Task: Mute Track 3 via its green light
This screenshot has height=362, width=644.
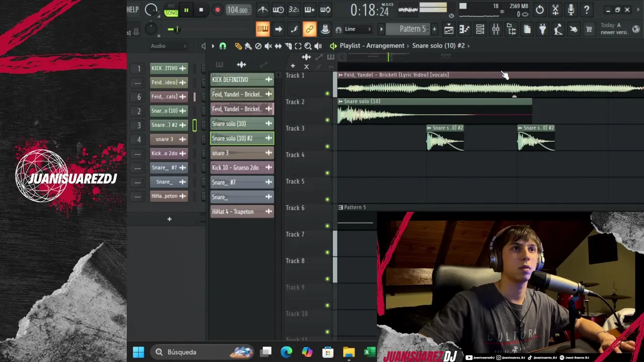Action: coord(328,146)
